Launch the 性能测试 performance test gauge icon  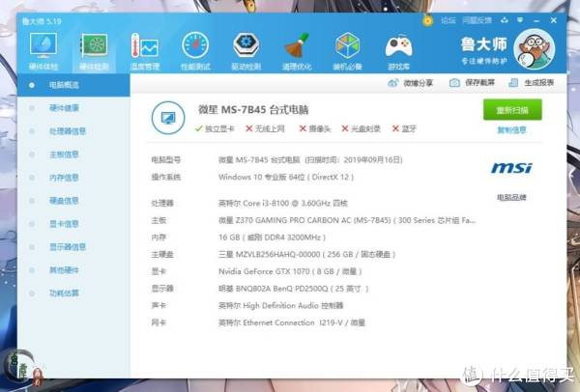click(195, 50)
